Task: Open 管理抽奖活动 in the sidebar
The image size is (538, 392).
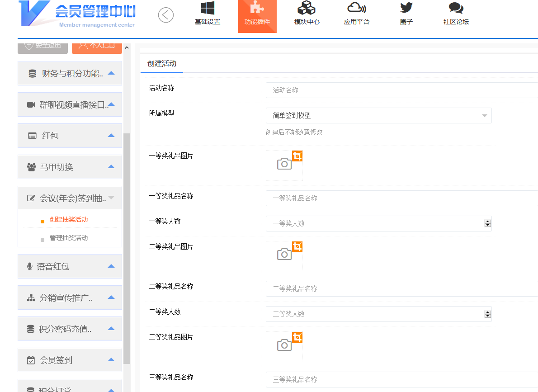Action: (69, 238)
